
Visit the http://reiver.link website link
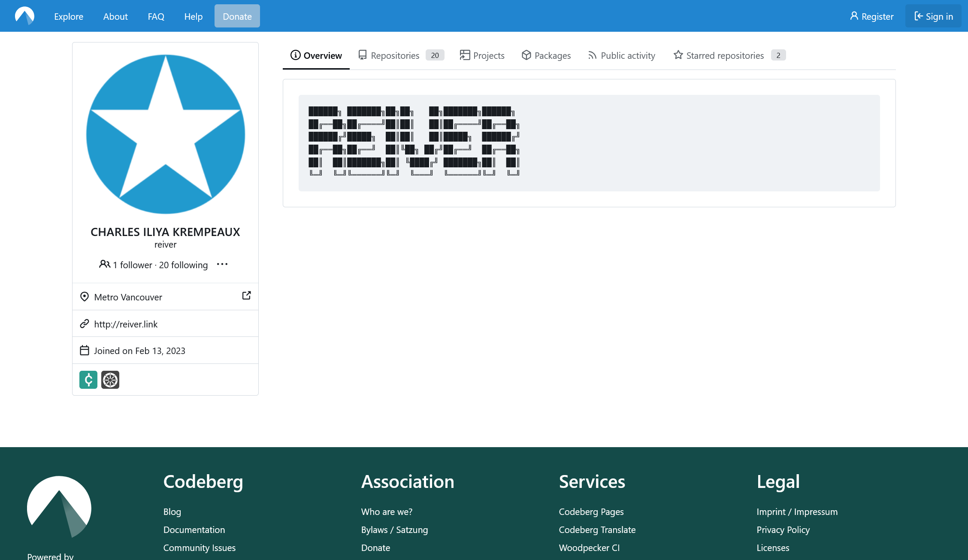pyautogui.click(x=126, y=324)
